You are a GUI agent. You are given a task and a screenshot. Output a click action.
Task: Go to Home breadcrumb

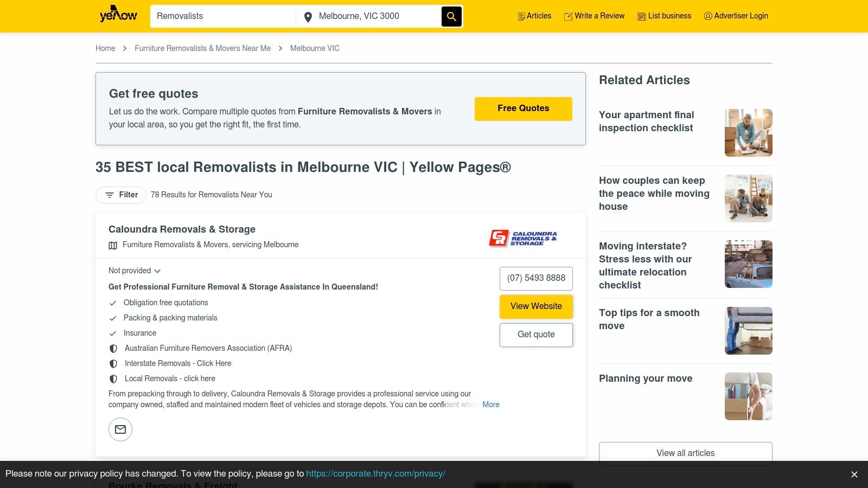coord(105,48)
